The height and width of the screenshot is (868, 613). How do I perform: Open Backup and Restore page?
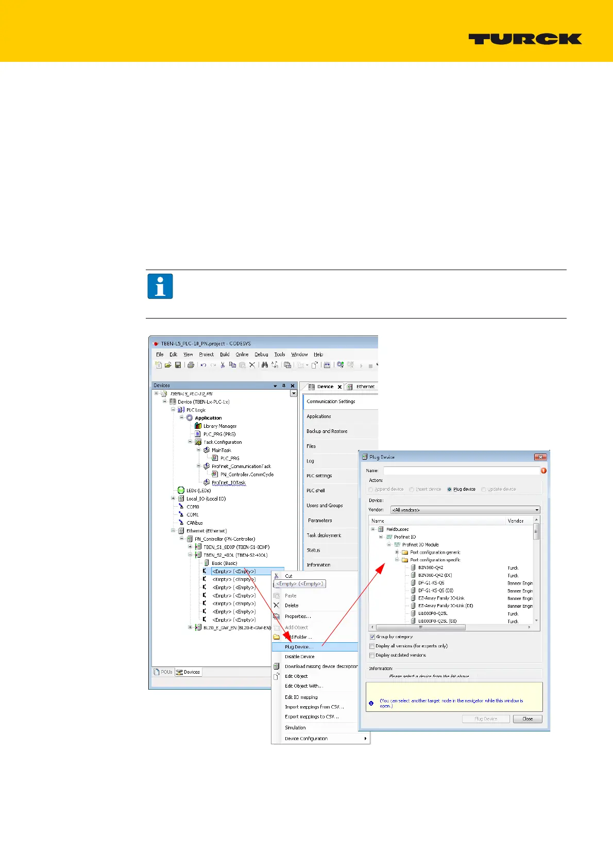(x=327, y=431)
